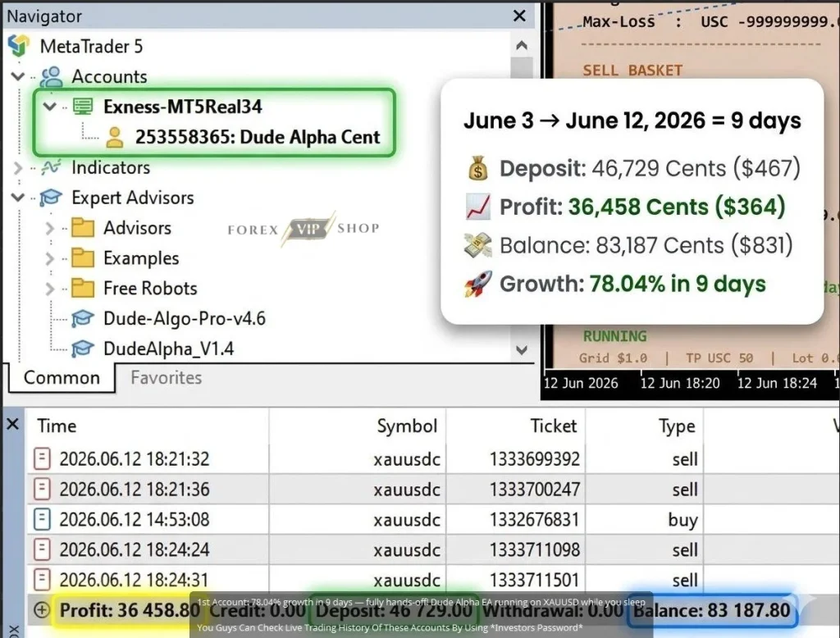Sort history by the Type column
Viewport: 840px width, 638px height.
tap(645, 426)
